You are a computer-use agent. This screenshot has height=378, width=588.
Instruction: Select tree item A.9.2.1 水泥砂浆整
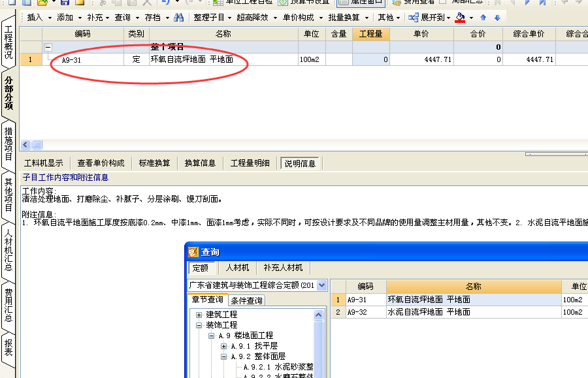click(x=278, y=367)
